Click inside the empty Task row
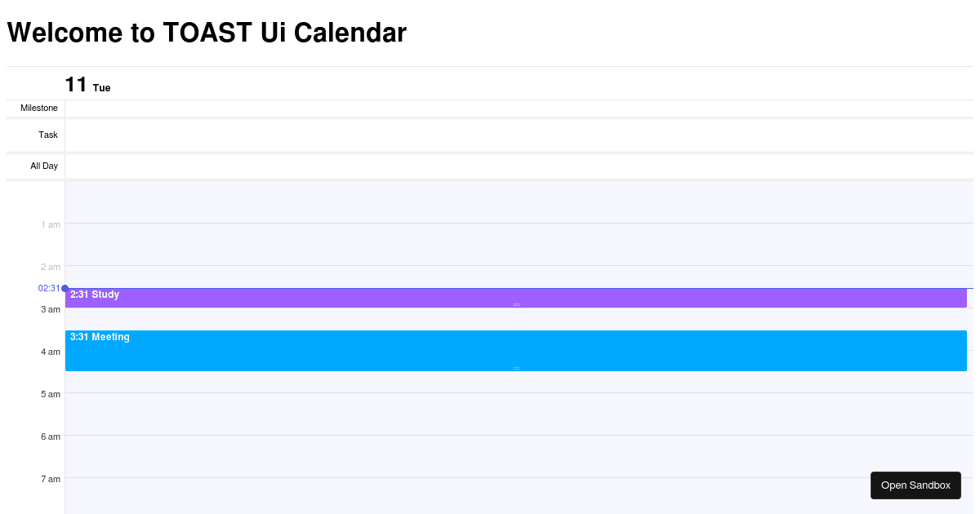This screenshot has height=514, width=980. click(490, 135)
